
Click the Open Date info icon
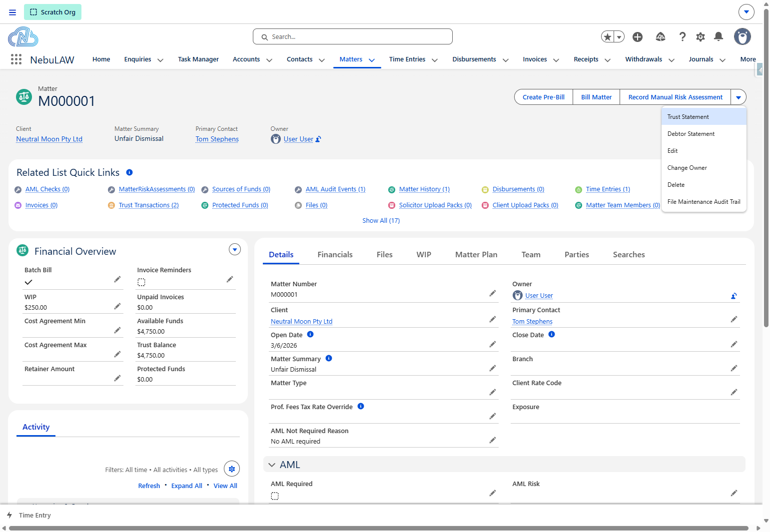pos(310,334)
